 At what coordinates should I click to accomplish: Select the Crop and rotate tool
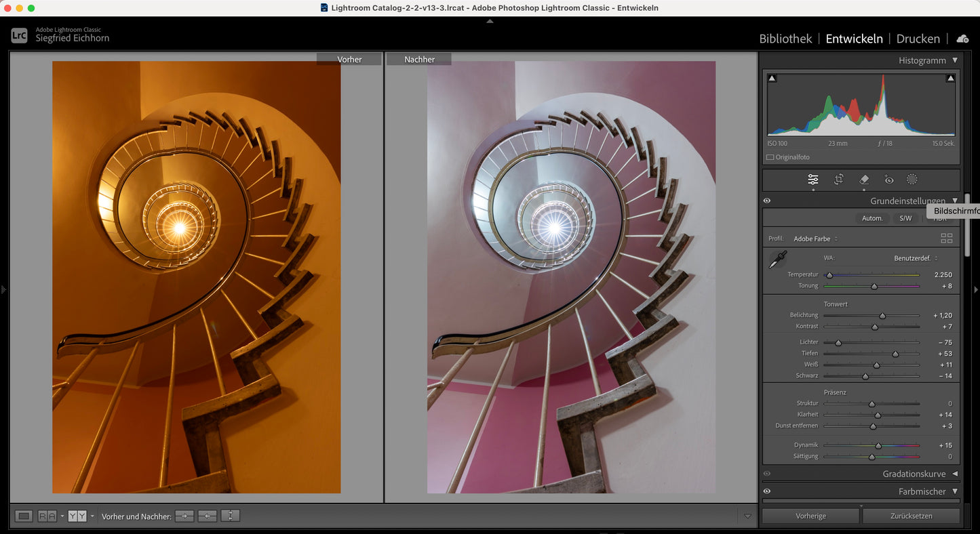point(838,180)
